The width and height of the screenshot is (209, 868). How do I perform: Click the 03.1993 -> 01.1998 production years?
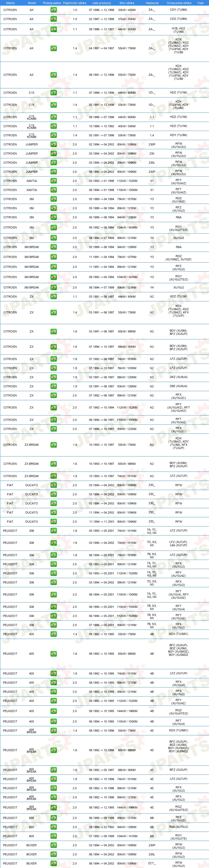pos(102,181)
